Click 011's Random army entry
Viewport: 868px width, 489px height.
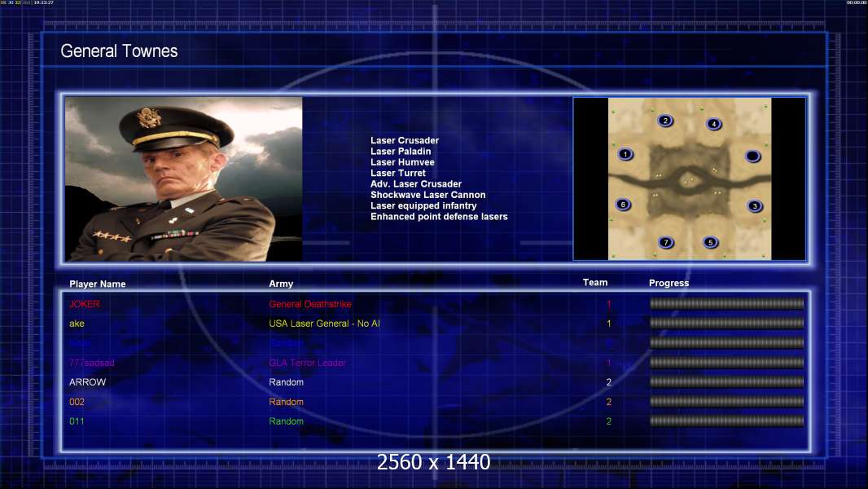point(286,421)
